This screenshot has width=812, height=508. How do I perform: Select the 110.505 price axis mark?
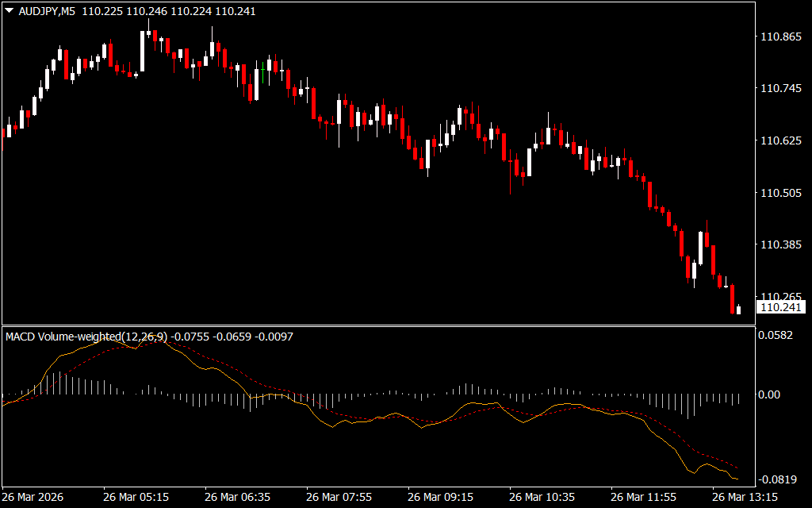pyautogui.click(x=781, y=193)
